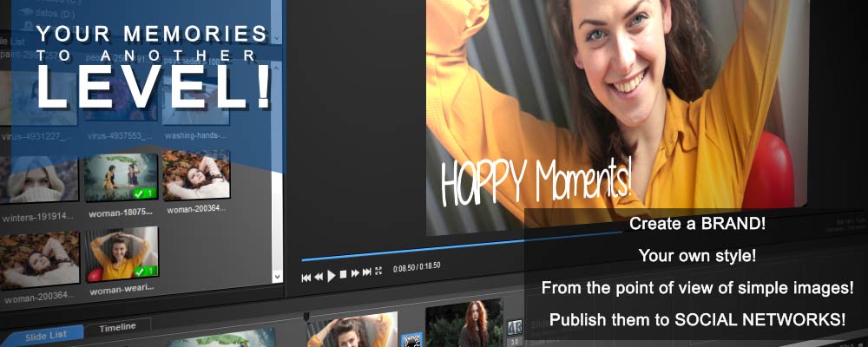Select the yellow-shirt woman slide in slide list

[352, 331]
